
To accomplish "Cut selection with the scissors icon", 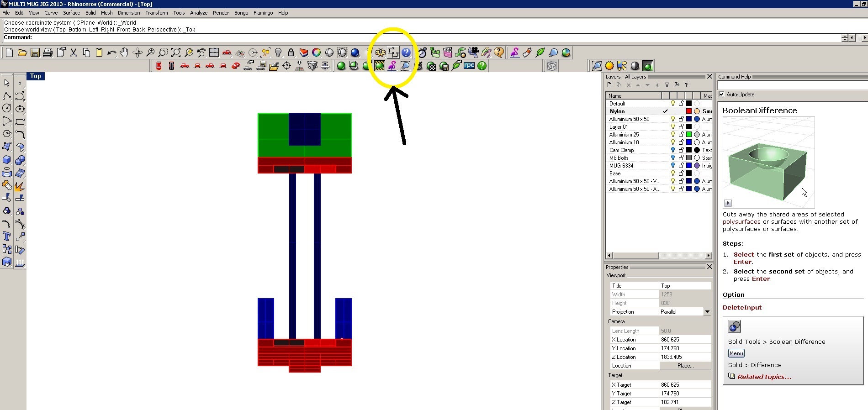I will click(73, 53).
